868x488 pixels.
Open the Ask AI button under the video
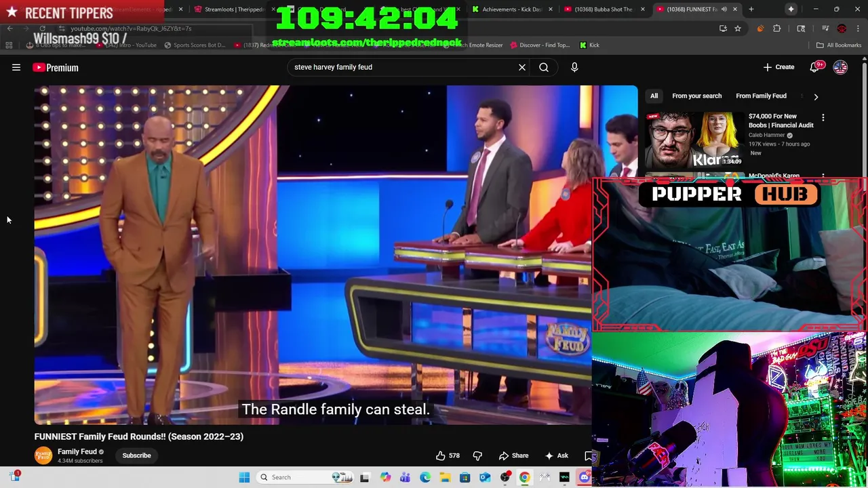[556, 455]
